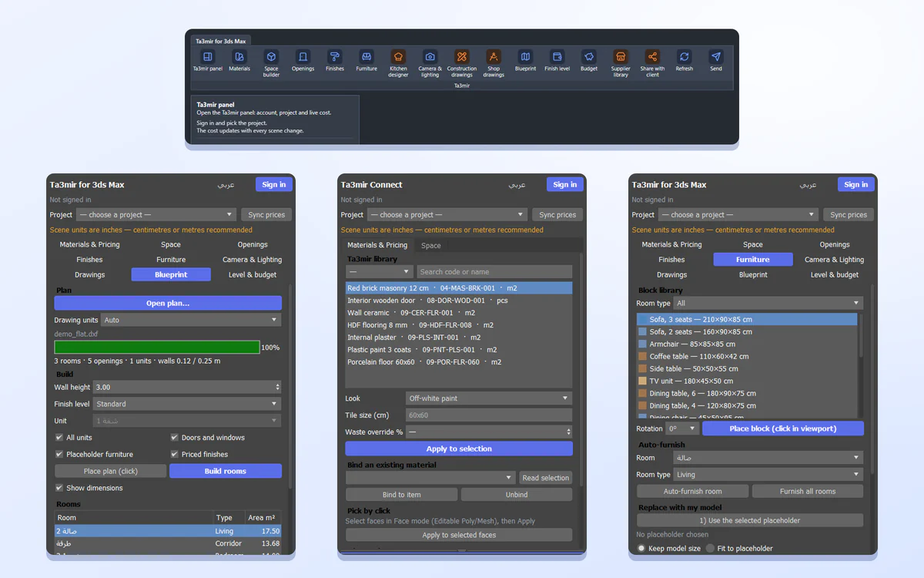Image resolution: width=924 pixels, height=578 pixels.
Task: Open the Drawing units dropdown
Action: coord(192,320)
